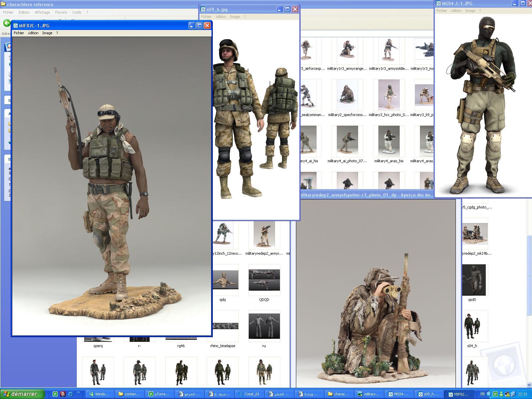Open Favoris menu in Explorer window
The height and width of the screenshot is (399, 532).
61,12
